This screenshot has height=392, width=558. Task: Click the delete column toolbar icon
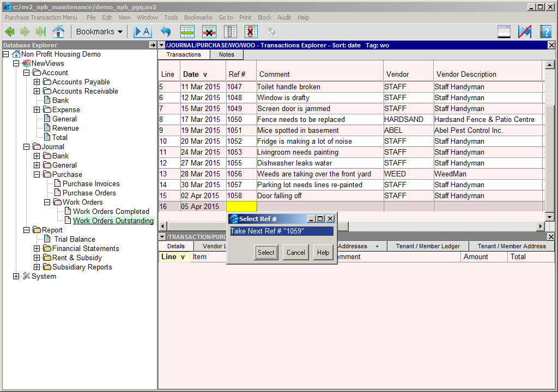[x=251, y=32]
